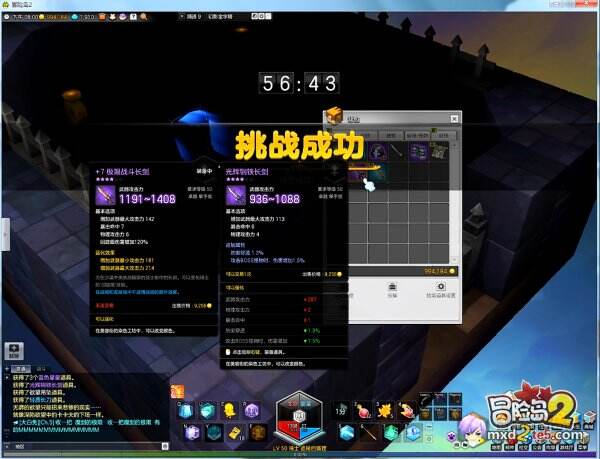Use the yellow chick skill slot

pos(230,411)
